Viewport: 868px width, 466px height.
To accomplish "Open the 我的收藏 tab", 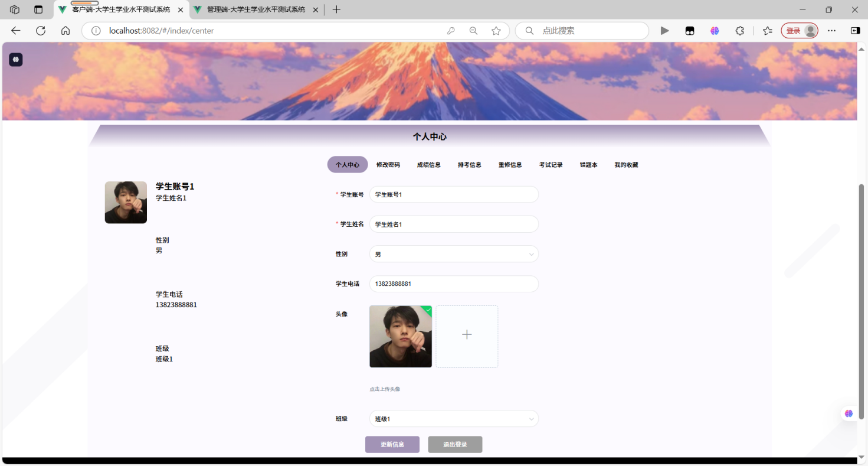I will (x=626, y=165).
